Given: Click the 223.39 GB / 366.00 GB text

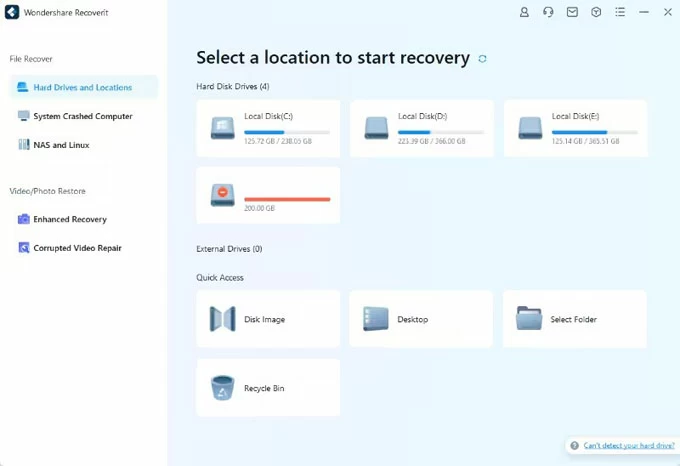Looking at the screenshot, I should tap(432, 141).
